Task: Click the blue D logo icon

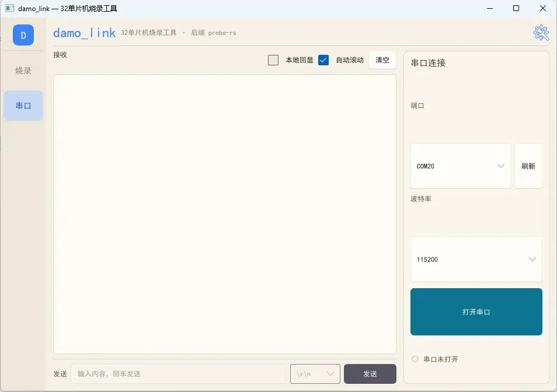Action: [23, 35]
